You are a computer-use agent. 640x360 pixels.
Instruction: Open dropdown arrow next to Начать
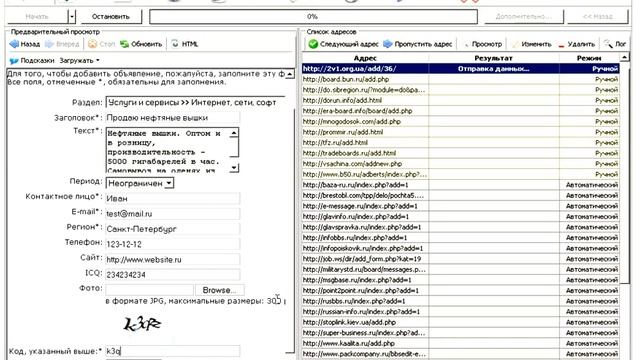[x=72, y=17]
